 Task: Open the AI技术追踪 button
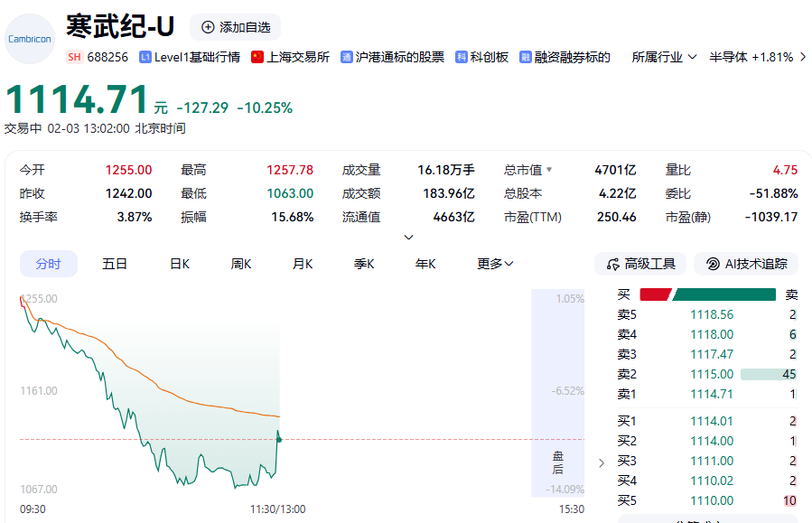746,264
